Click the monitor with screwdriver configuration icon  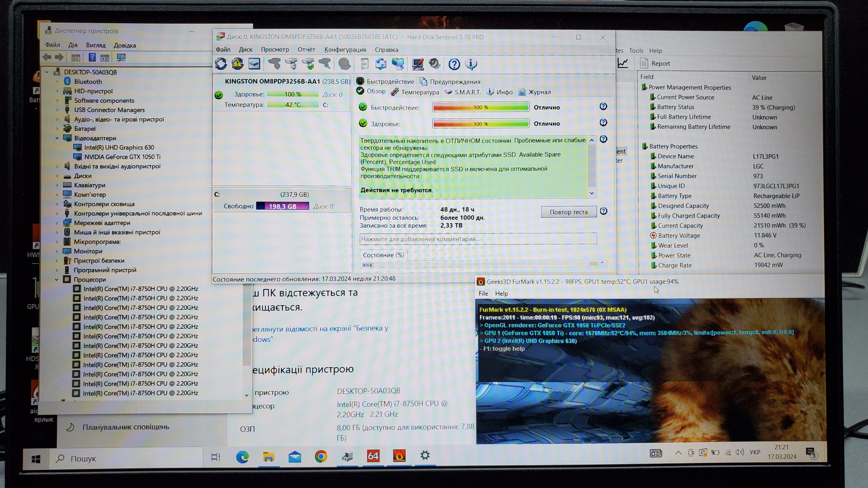[418, 64]
